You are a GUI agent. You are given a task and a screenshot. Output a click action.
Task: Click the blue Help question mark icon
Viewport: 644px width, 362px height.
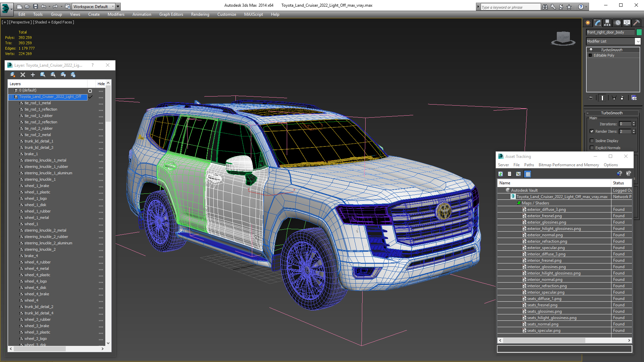click(x=581, y=7)
